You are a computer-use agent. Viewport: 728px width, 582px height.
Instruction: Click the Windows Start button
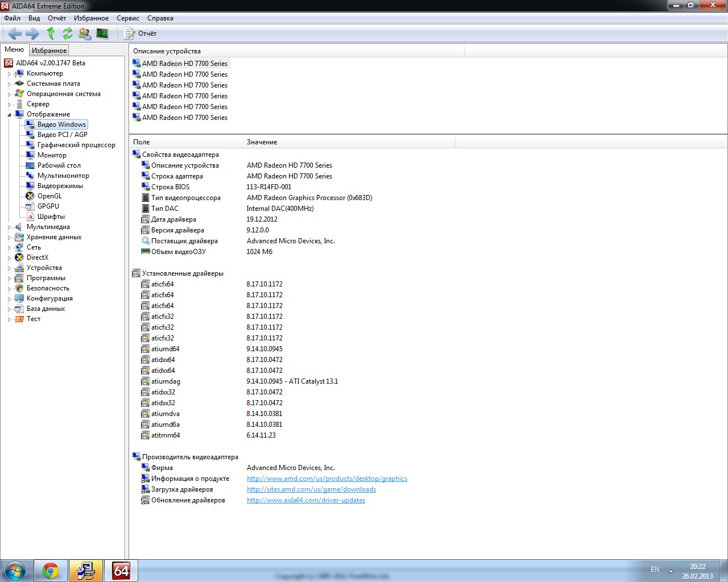point(15,571)
